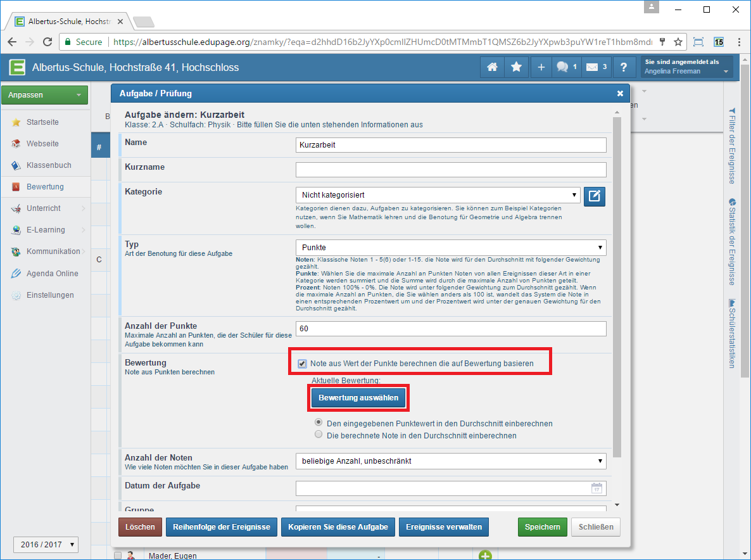Tick the checkbox beside Mader, Eugen
The image size is (751, 560).
(x=118, y=556)
